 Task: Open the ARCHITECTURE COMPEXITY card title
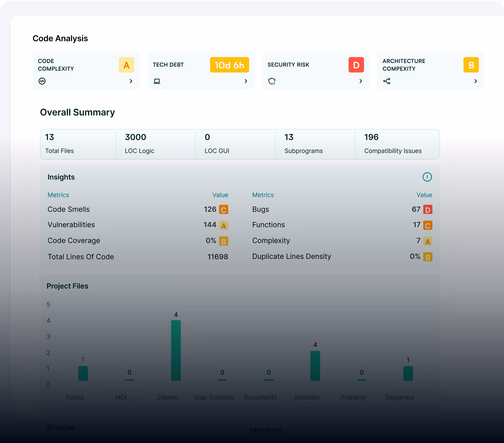pyautogui.click(x=404, y=65)
